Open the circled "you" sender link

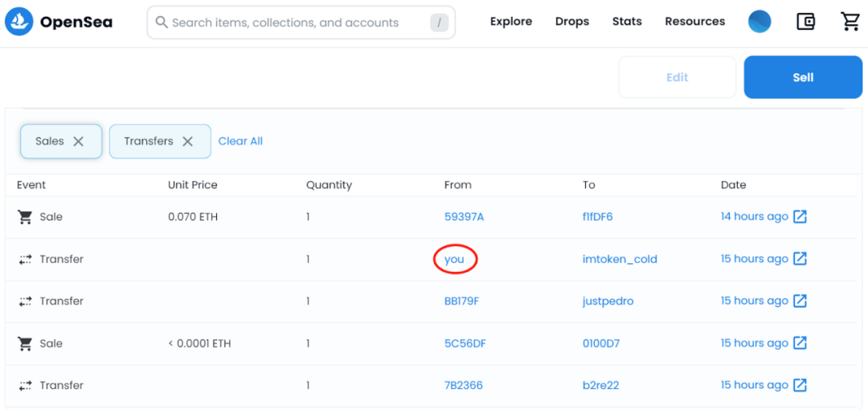[x=454, y=259]
